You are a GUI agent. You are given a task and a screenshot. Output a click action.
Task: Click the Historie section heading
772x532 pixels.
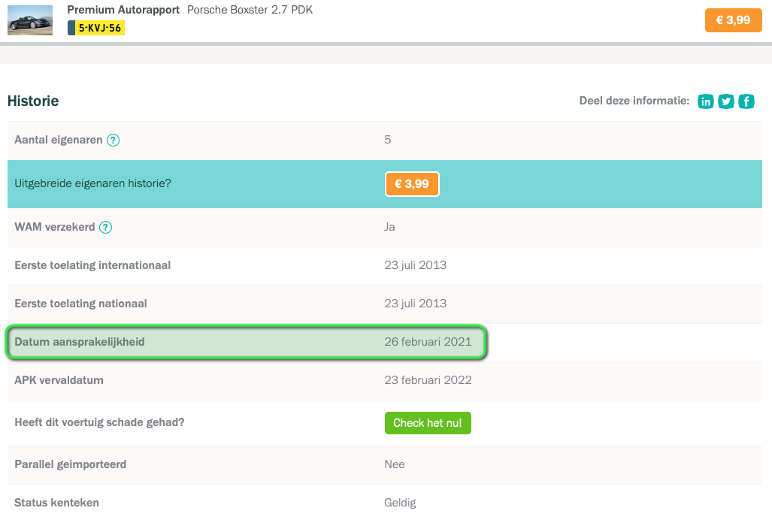(x=33, y=101)
